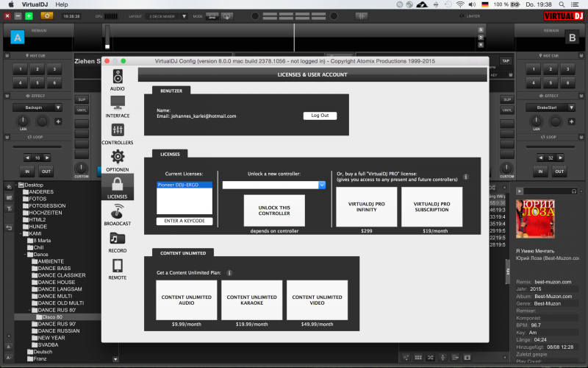
Task: Open macOS Spotlight search
Action: 562,4
